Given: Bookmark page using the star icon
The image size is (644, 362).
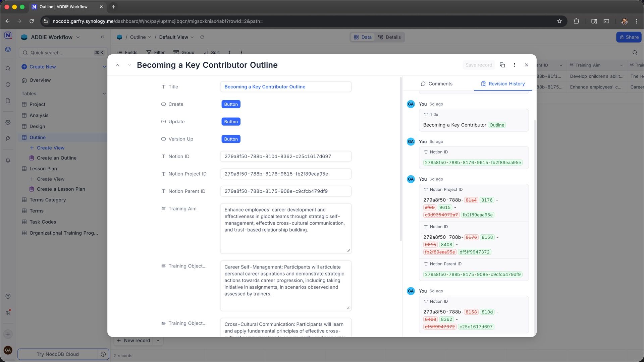Looking at the screenshot, I should point(559,21).
